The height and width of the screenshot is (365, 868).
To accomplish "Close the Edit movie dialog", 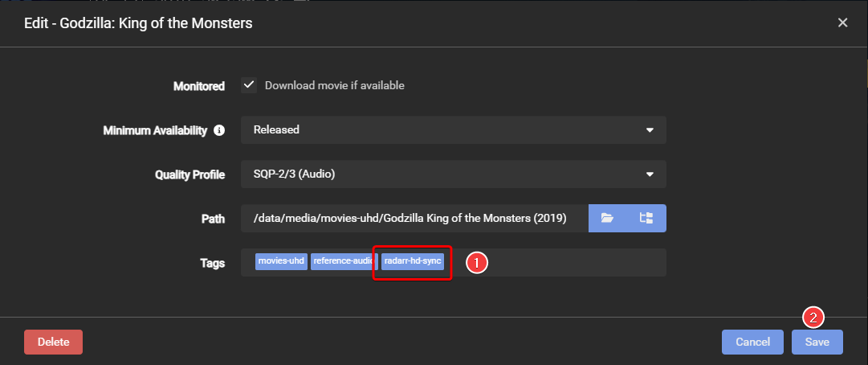I will [842, 23].
